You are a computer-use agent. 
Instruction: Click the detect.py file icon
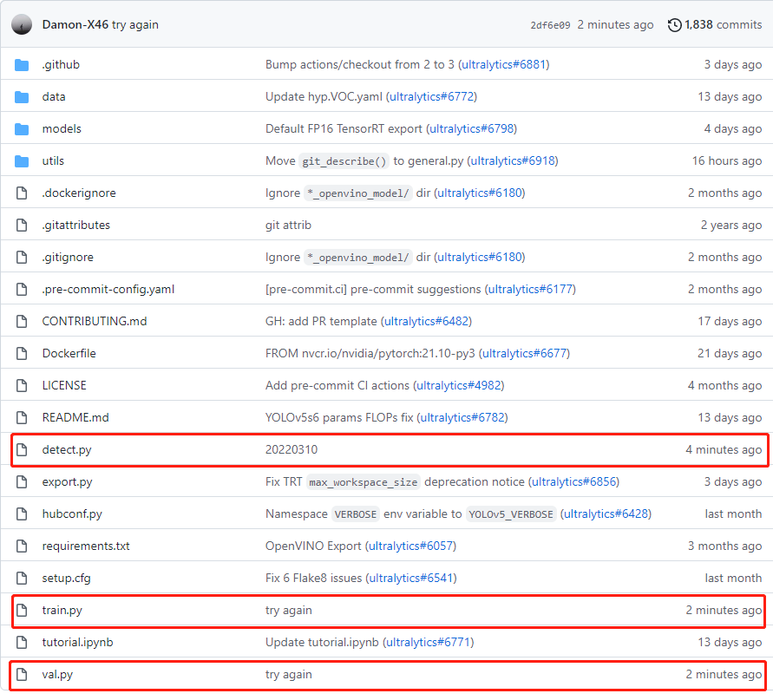pos(22,449)
